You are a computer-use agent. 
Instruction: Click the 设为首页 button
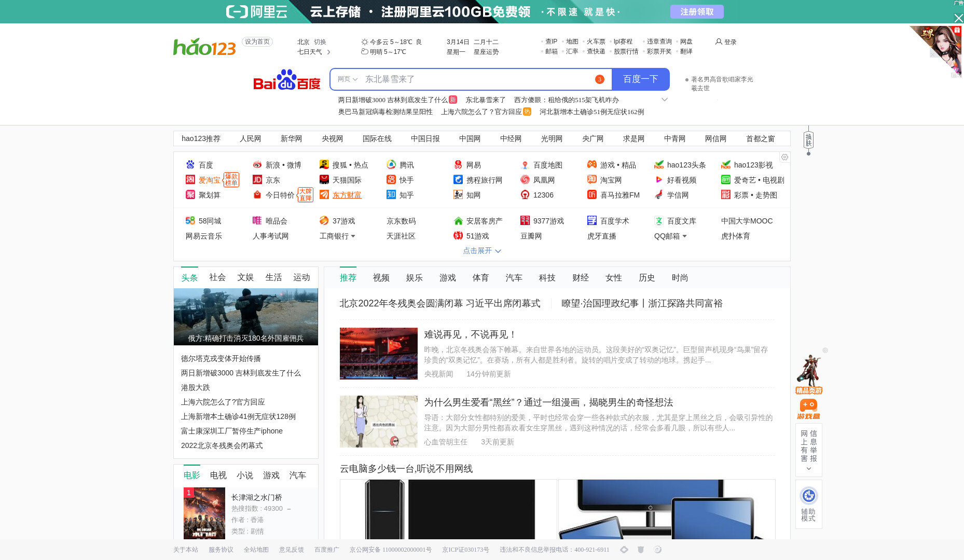click(257, 41)
